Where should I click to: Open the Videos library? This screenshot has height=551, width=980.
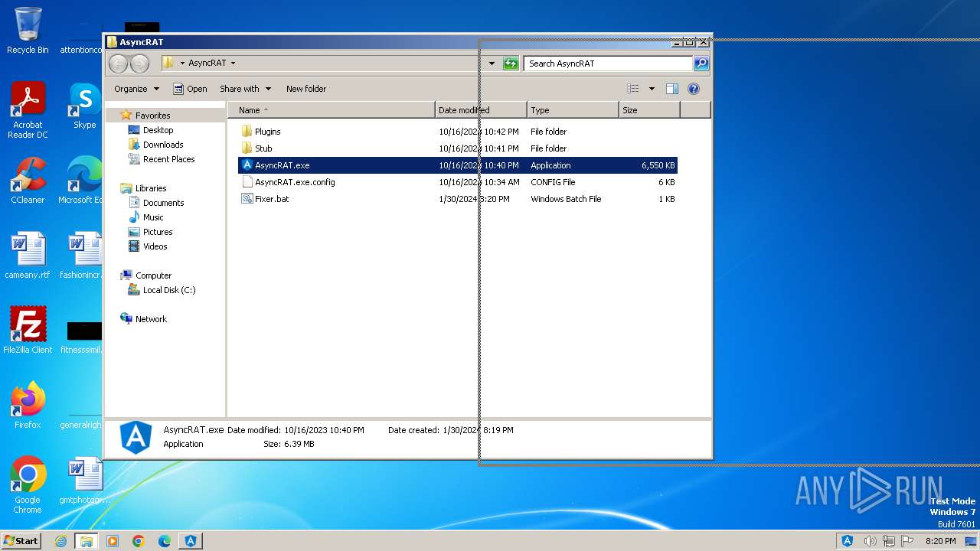[x=155, y=246]
